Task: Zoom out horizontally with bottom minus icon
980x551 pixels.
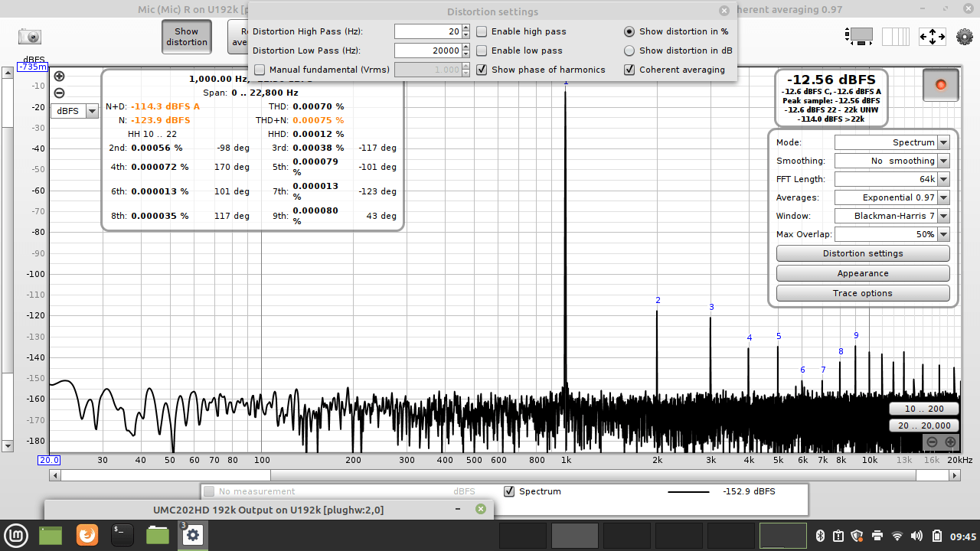Action: point(932,442)
